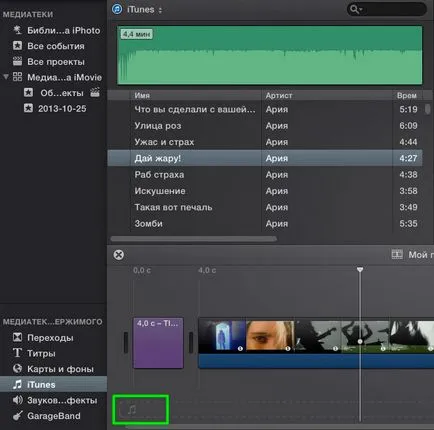Select the 2013-10-25 event

[62, 109]
